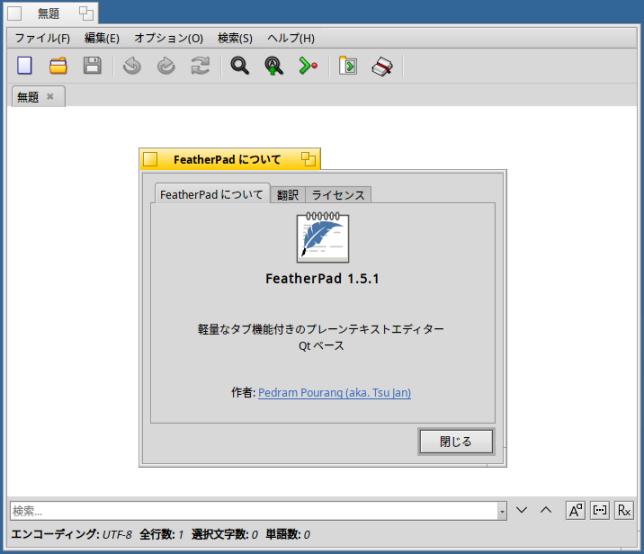Open author link Pedram Pourang
Screen dimensions: 644x554
334,393
